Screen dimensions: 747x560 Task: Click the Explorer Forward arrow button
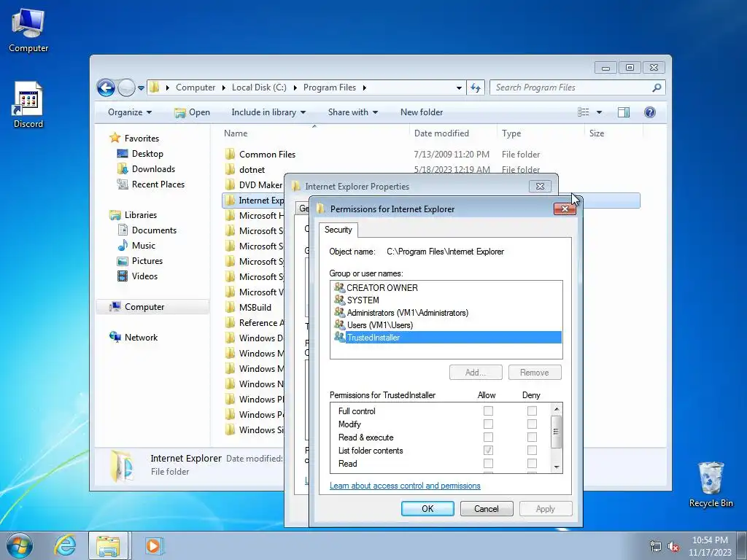pos(126,87)
